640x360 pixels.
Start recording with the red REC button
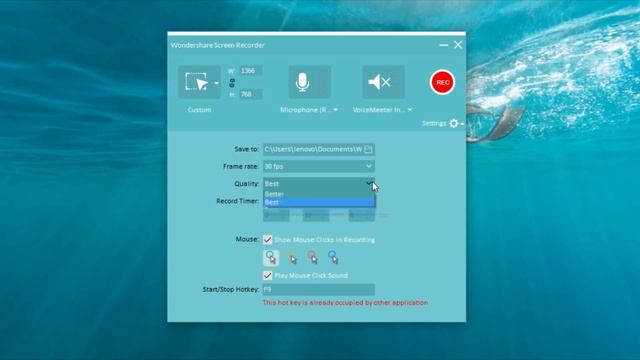click(x=442, y=82)
